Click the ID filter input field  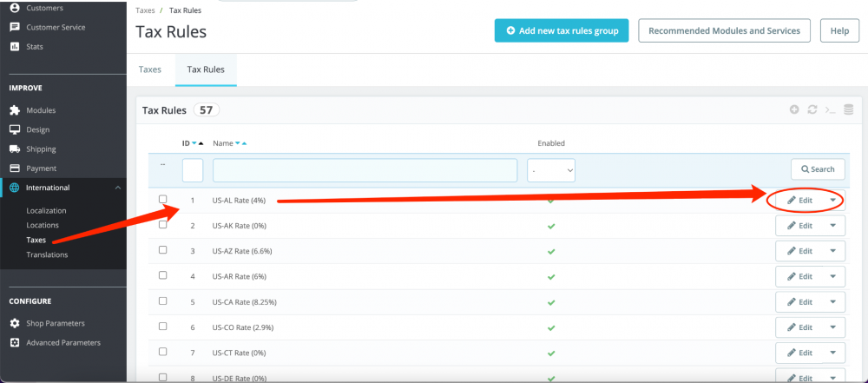[193, 170]
